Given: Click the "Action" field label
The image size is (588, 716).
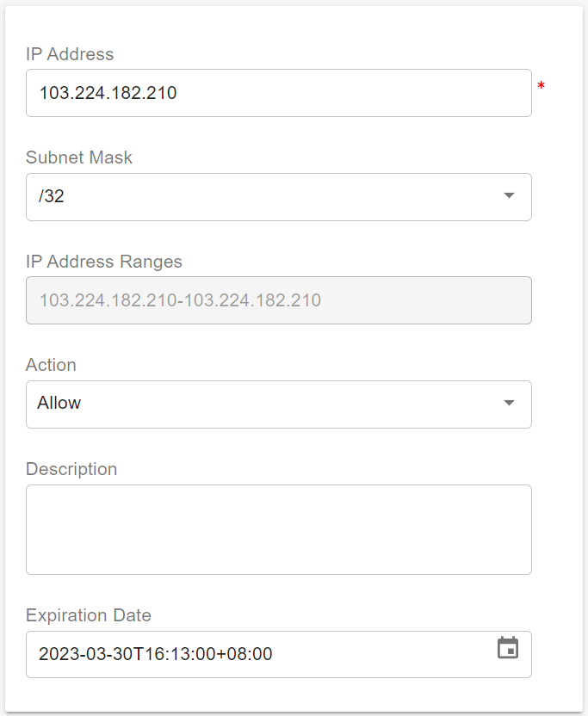Looking at the screenshot, I should 51,365.
